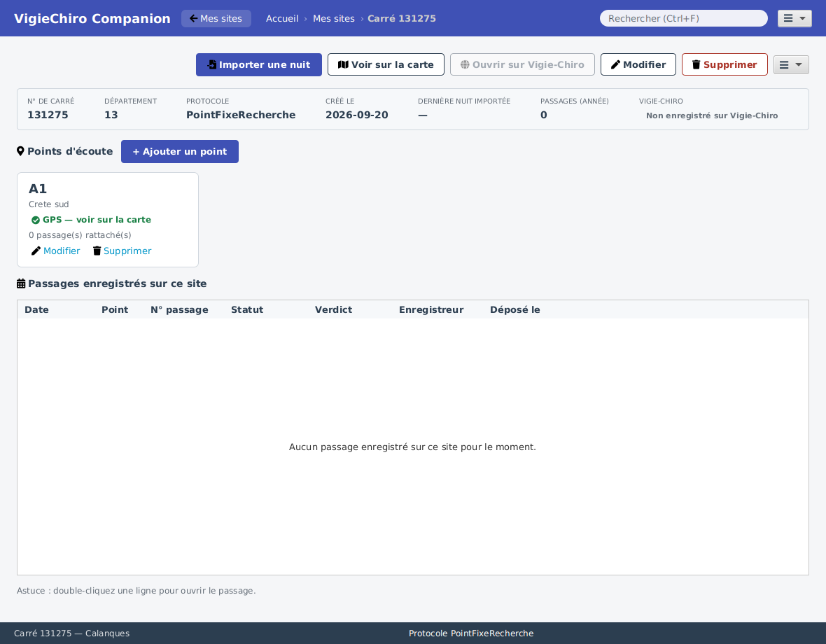Click the carré number value 131275
The height and width of the screenshot is (644, 826).
[48, 115]
